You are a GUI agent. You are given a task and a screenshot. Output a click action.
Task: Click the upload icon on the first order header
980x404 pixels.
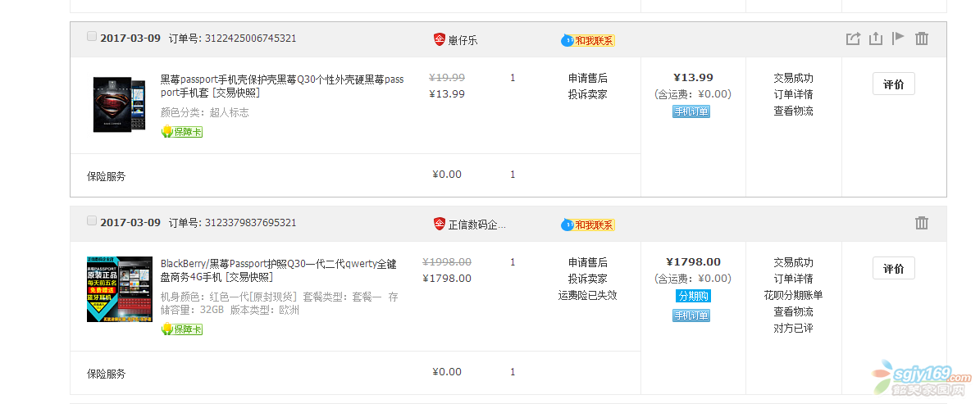click(x=876, y=39)
